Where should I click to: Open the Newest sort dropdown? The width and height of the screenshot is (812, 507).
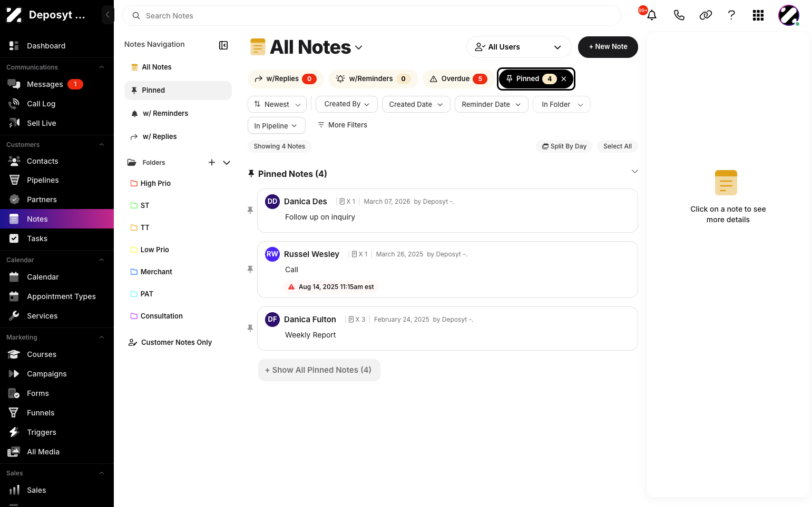tap(277, 104)
